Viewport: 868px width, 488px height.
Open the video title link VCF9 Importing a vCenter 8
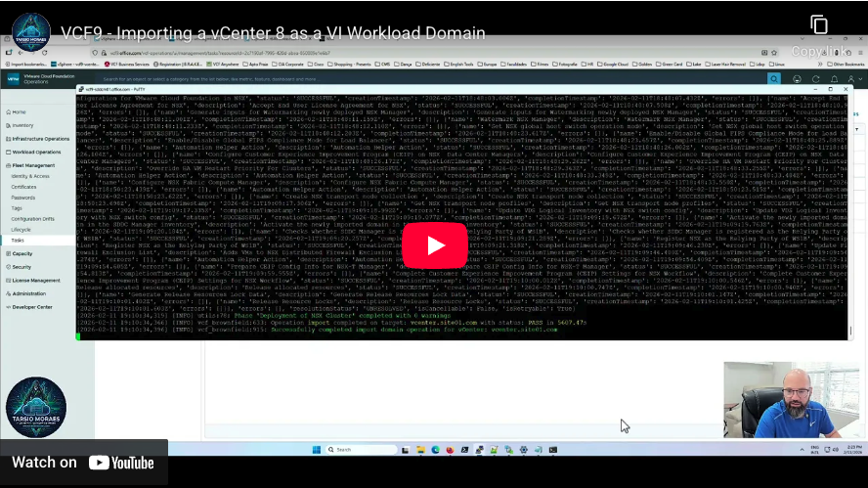[x=273, y=33]
